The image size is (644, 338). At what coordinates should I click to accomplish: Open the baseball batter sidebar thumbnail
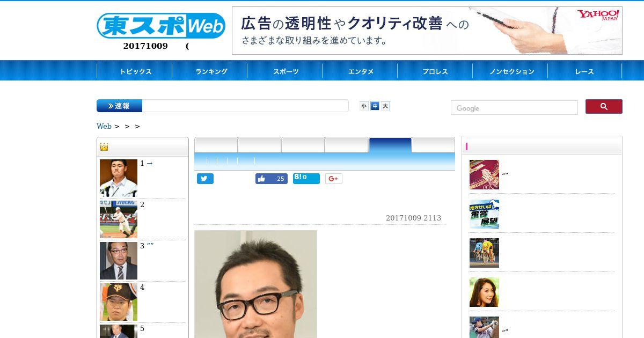click(x=484, y=327)
